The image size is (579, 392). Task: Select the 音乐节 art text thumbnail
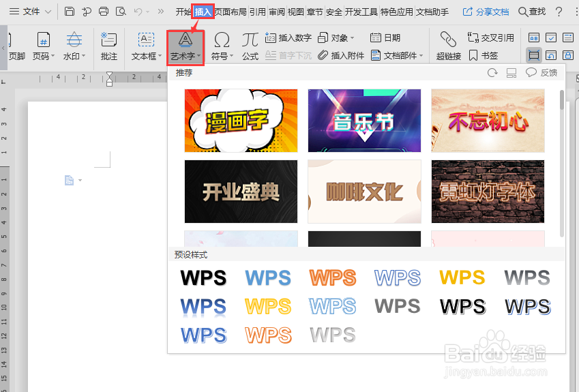364,121
